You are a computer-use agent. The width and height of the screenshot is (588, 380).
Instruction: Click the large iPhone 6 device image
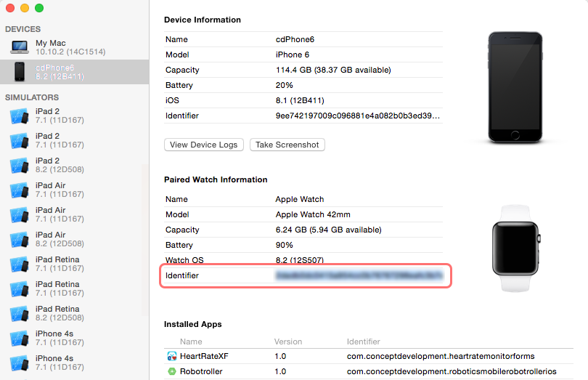point(515,87)
